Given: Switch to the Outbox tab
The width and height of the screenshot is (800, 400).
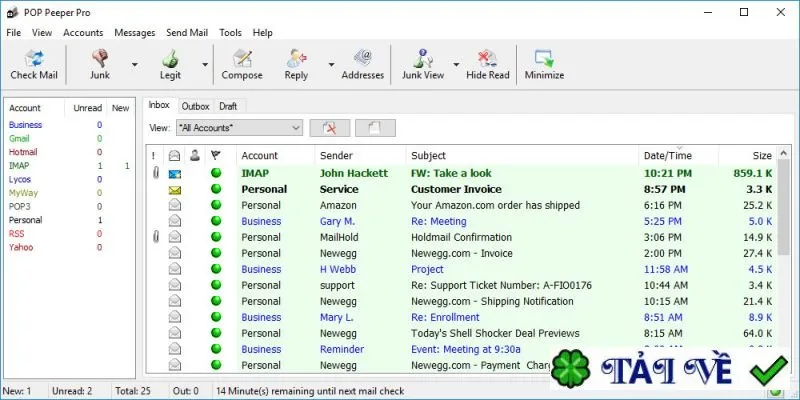Looking at the screenshot, I should (195, 106).
